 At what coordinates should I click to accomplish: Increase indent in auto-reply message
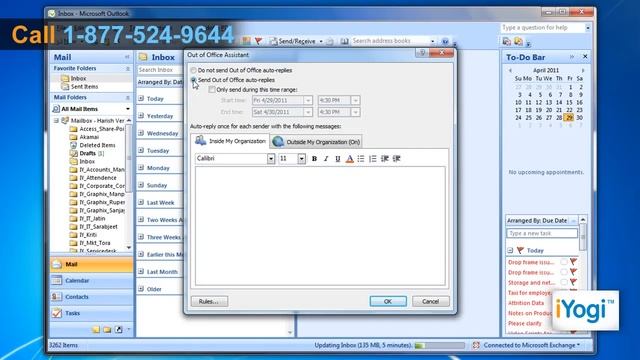pos(396,159)
